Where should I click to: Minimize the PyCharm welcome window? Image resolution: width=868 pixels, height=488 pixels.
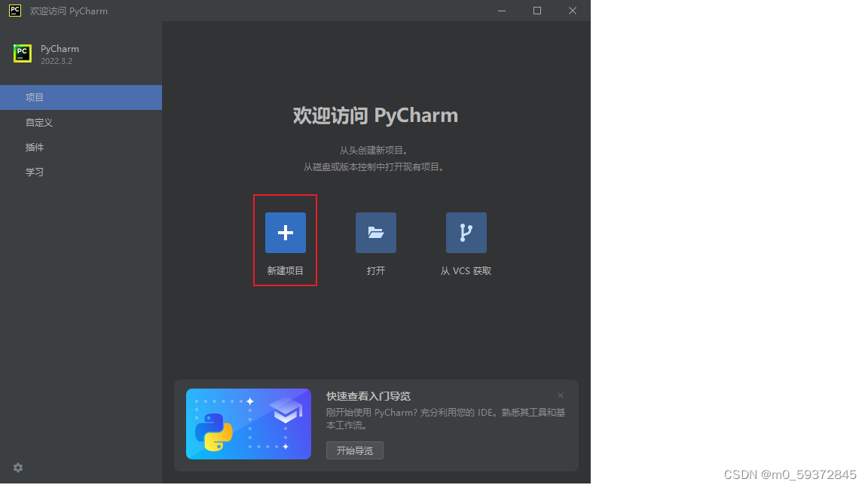pyautogui.click(x=502, y=11)
